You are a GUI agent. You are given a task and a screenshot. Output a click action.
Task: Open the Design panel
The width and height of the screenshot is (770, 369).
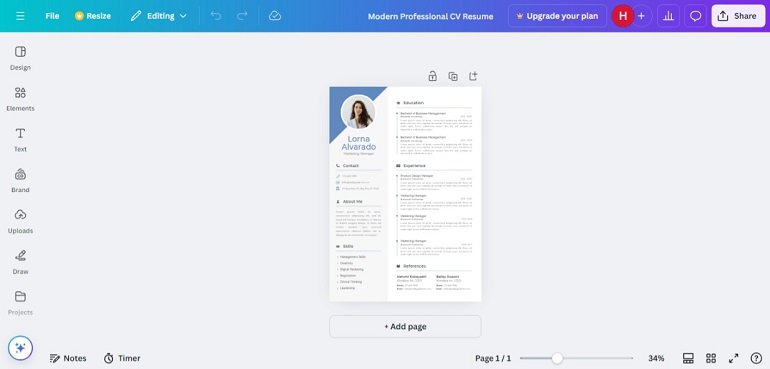click(x=20, y=58)
